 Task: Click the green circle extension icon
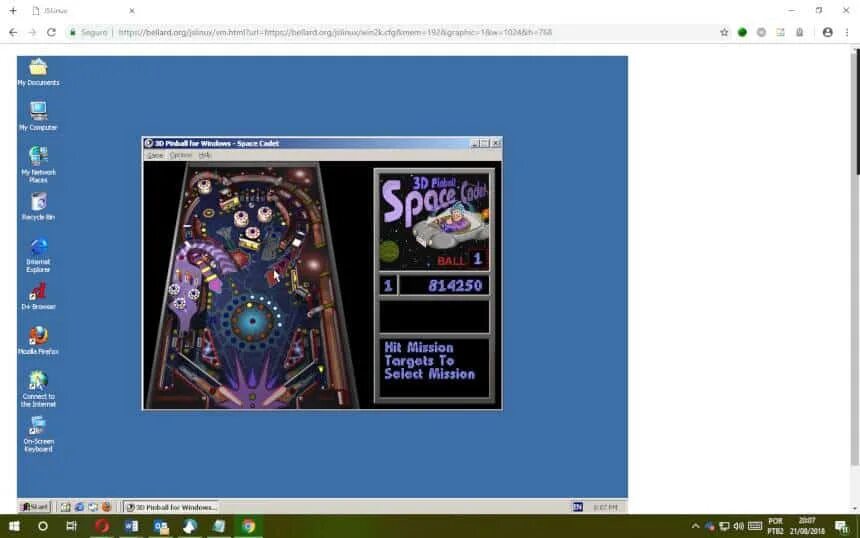pyautogui.click(x=742, y=32)
